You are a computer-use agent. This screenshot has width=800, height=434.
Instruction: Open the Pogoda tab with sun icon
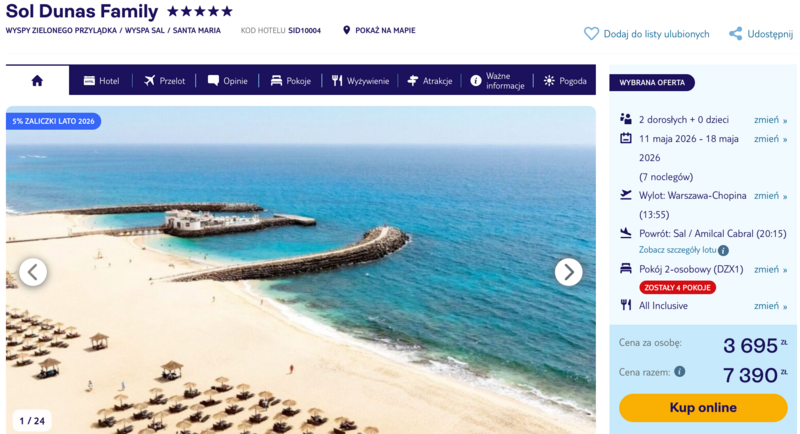pyautogui.click(x=565, y=81)
